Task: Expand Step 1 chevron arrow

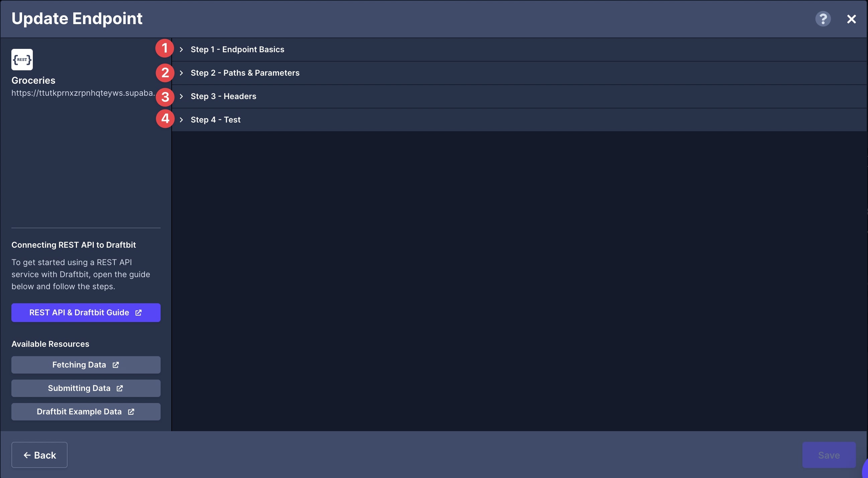Action: 181,50
